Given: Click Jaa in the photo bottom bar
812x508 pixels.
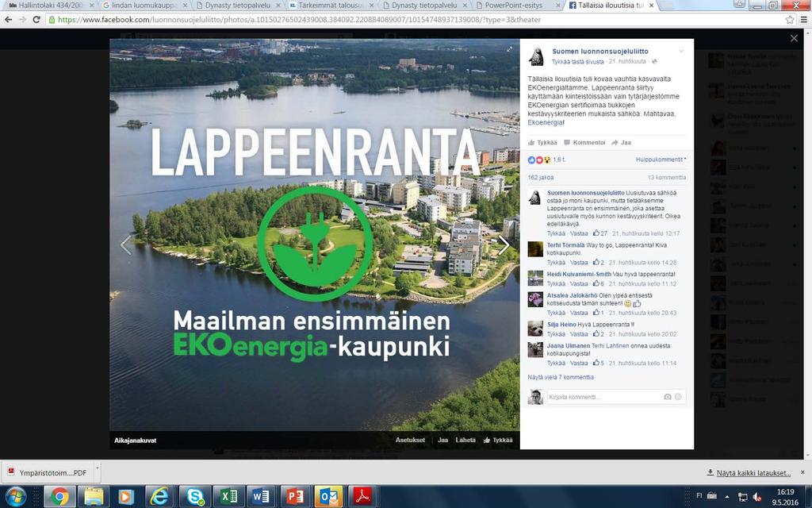Looking at the screenshot, I should (442, 440).
